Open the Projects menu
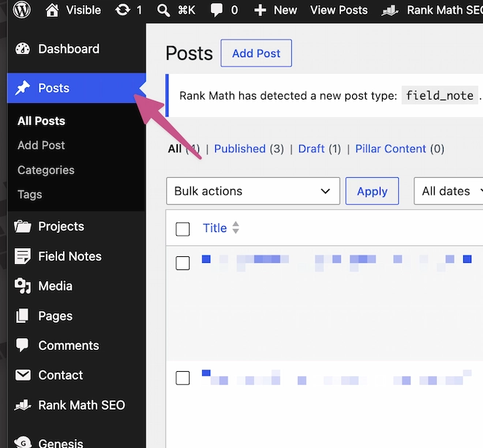This screenshot has height=448, width=483. click(76, 226)
